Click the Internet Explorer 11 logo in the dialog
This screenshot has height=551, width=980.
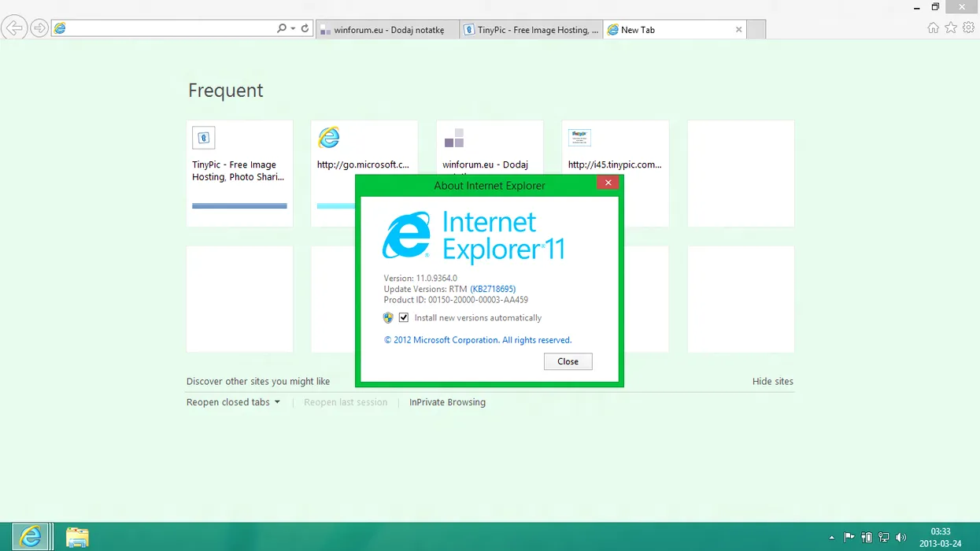pos(474,235)
